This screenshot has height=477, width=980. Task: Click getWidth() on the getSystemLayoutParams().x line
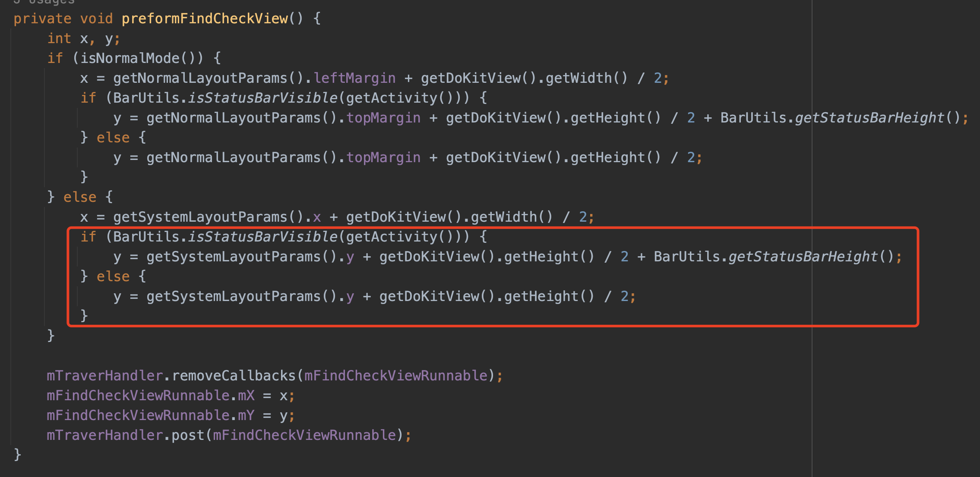point(512,217)
